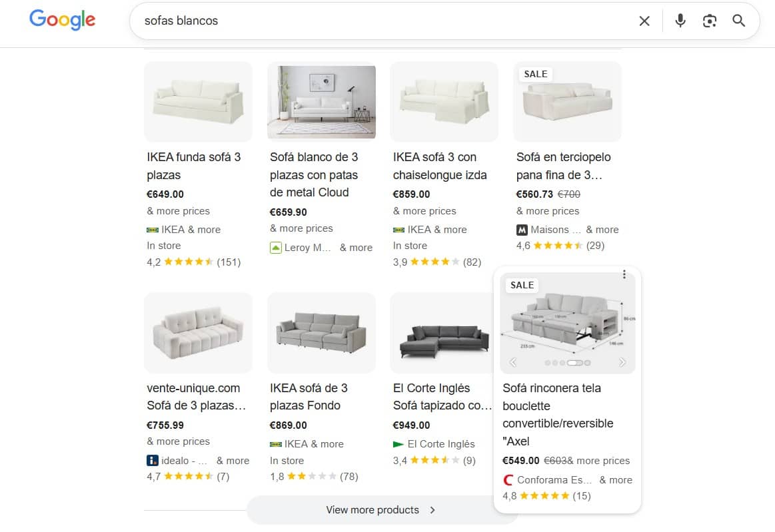The height and width of the screenshot is (532, 775).
Task: Open Google Lens image search
Action: [709, 21]
